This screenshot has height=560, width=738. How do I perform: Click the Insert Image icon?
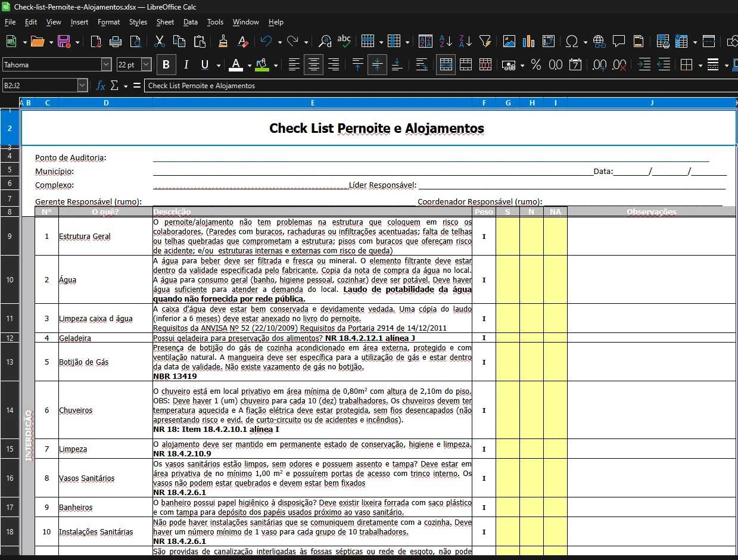click(509, 41)
